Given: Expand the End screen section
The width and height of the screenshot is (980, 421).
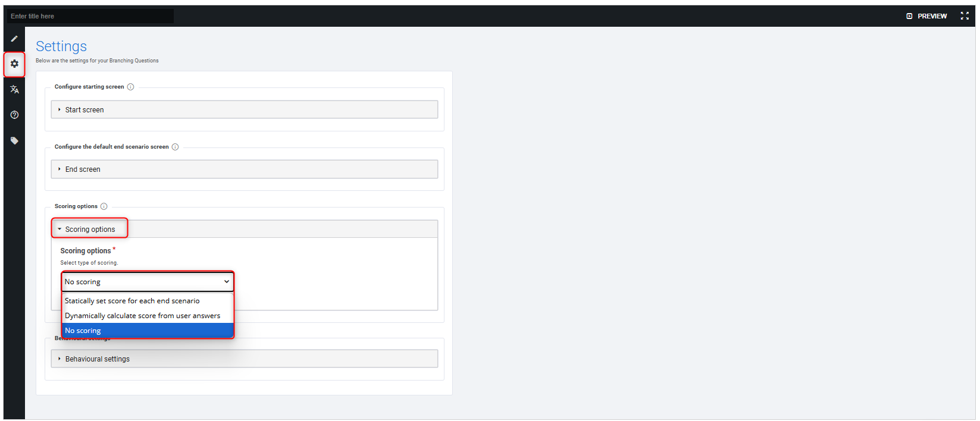Looking at the screenshot, I should click(x=245, y=169).
